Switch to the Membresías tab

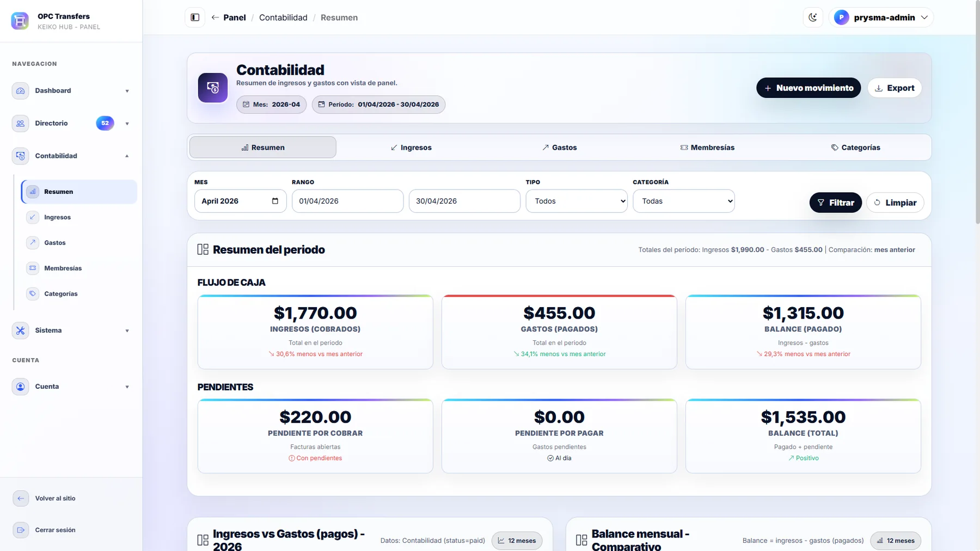[x=707, y=148]
